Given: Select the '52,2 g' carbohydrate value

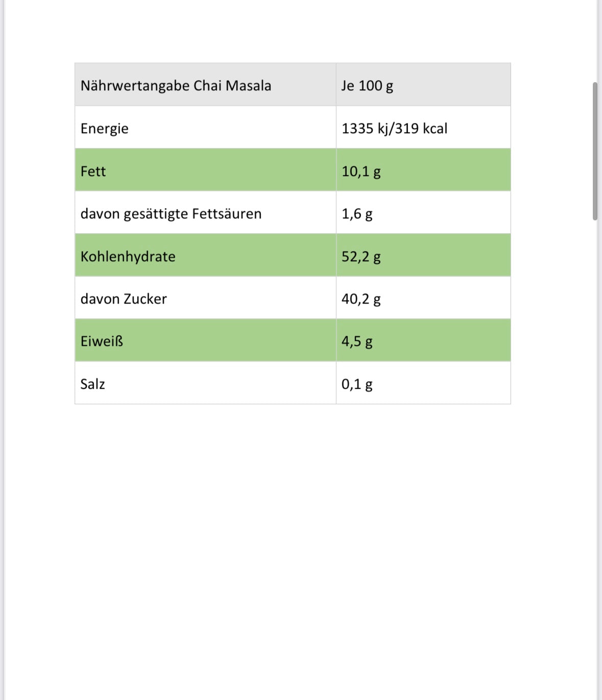Looking at the screenshot, I should (361, 257).
